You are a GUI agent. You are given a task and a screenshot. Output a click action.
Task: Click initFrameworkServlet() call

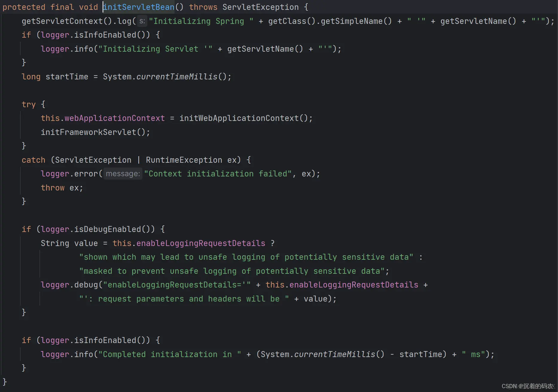pos(93,132)
